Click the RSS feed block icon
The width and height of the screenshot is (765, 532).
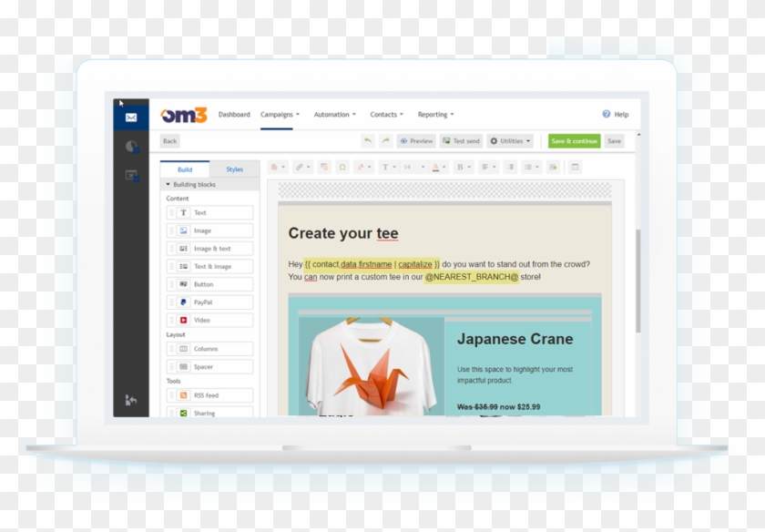[x=183, y=395]
